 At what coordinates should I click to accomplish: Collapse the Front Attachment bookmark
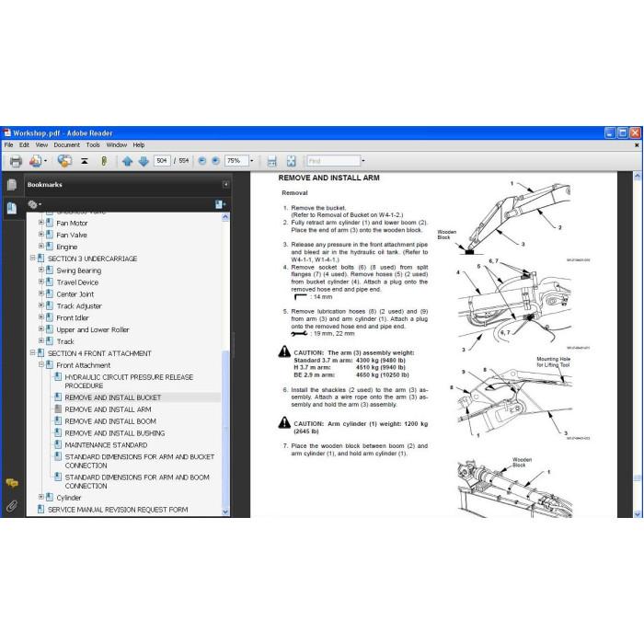pos(41,364)
